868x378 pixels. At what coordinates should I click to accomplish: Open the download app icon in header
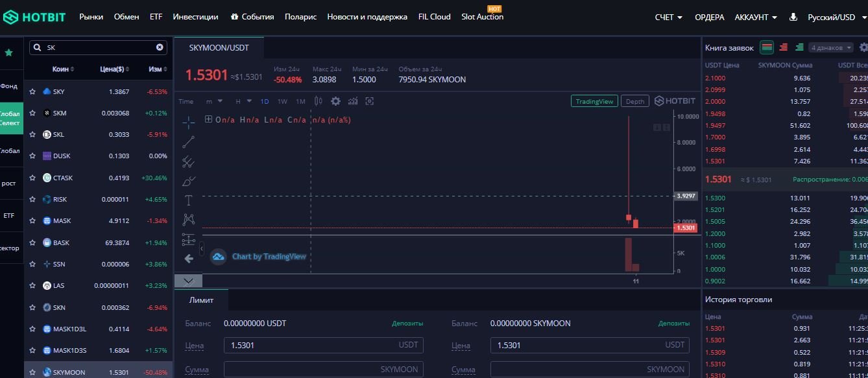[793, 18]
